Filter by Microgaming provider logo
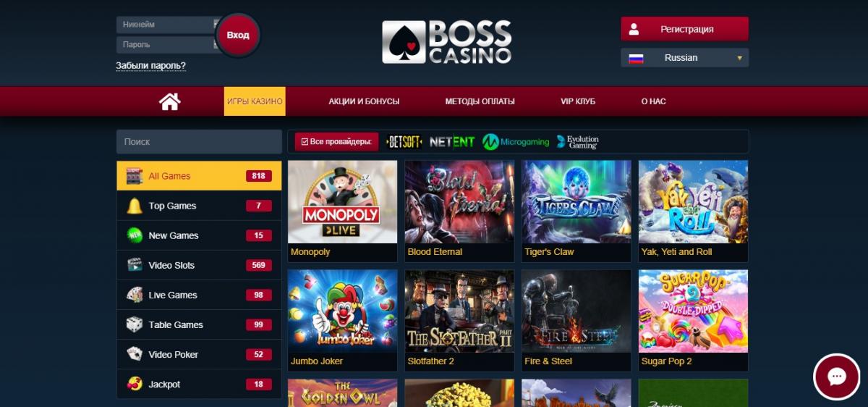 coord(516,142)
